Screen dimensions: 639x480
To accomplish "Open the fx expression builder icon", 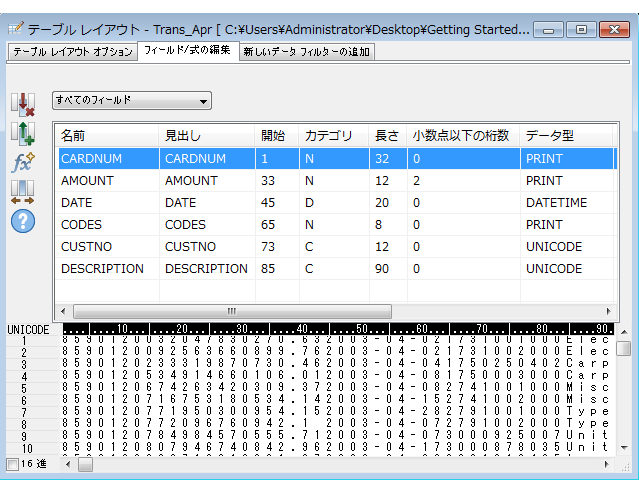I will (22, 161).
